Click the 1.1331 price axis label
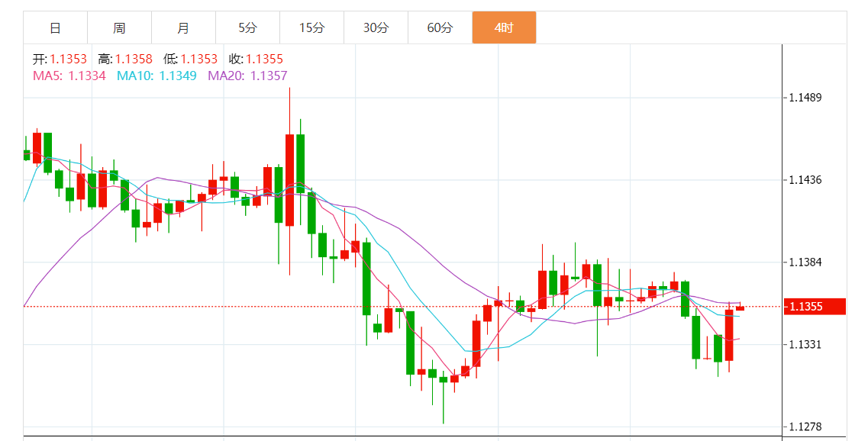The height and width of the screenshot is (441, 868). (x=805, y=345)
